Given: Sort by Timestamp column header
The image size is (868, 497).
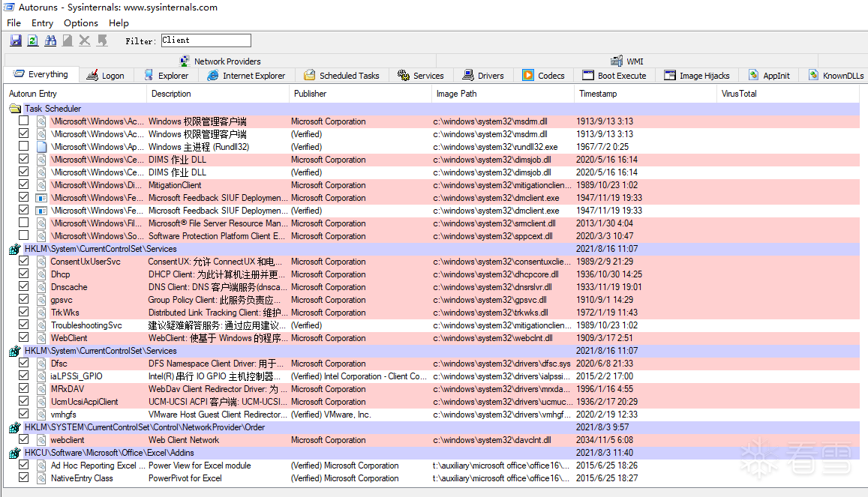Looking at the screenshot, I should (645, 94).
